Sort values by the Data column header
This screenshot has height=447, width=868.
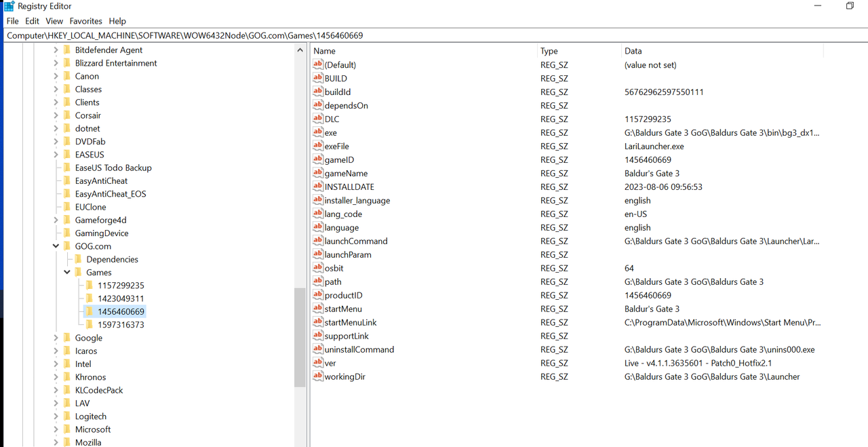pyautogui.click(x=722, y=51)
